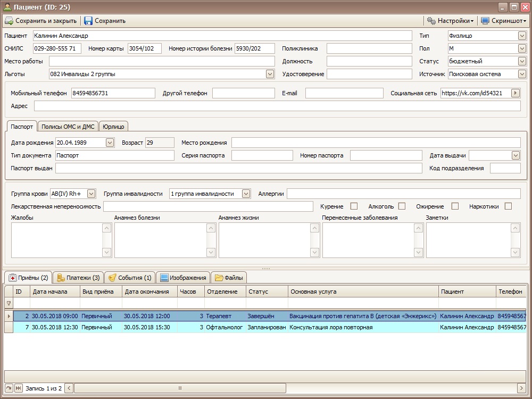Tick the Алкоголь checkbox
Screen dimensions: 532x399
click(402, 206)
